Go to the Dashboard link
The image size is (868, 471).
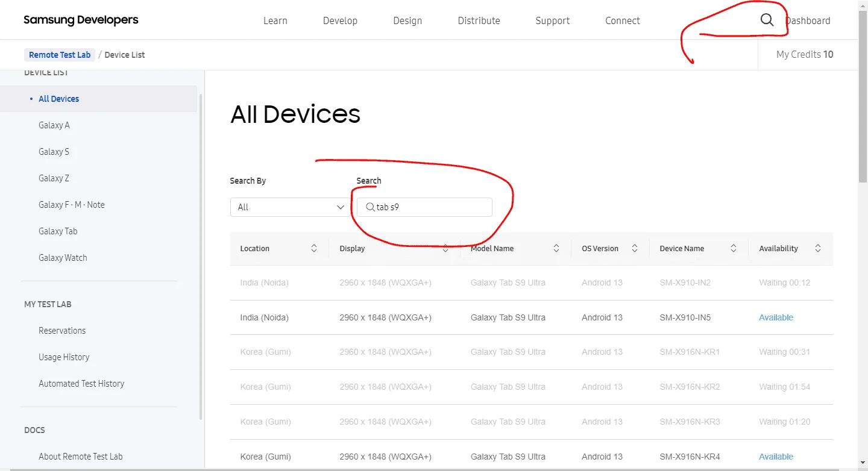pyautogui.click(x=808, y=20)
